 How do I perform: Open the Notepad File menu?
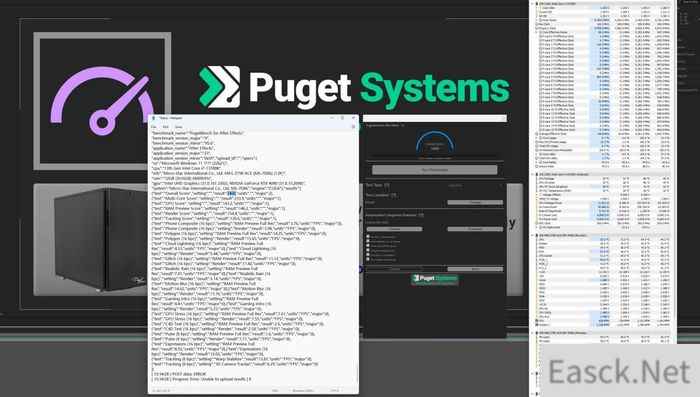(x=154, y=127)
